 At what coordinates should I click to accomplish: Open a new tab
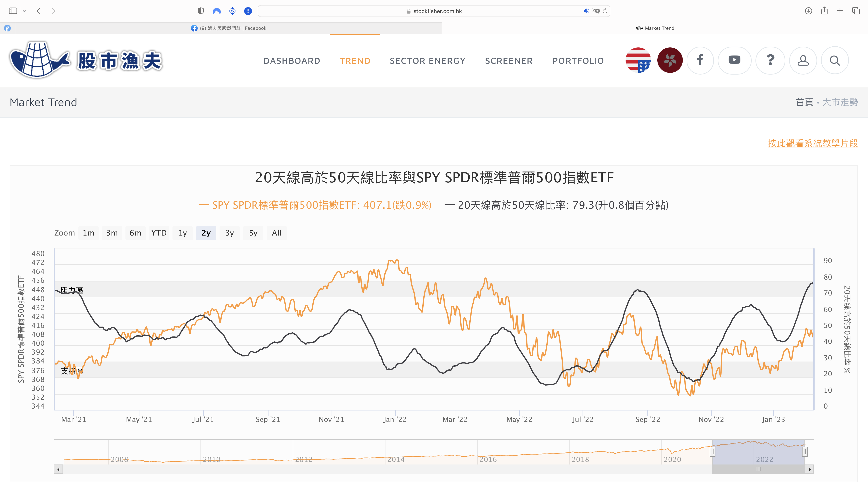tap(840, 11)
